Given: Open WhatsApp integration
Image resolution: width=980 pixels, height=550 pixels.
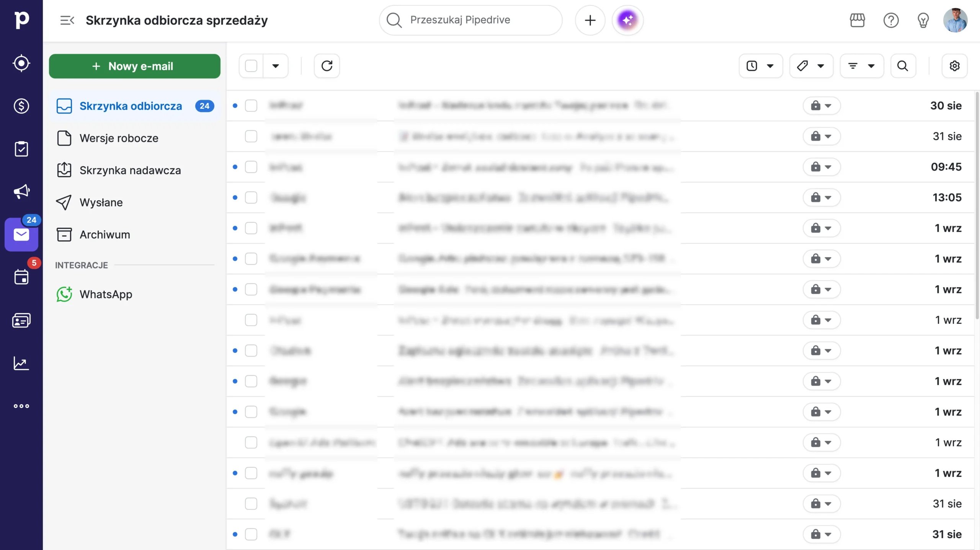Looking at the screenshot, I should pyautogui.click(x=135, y=294).
